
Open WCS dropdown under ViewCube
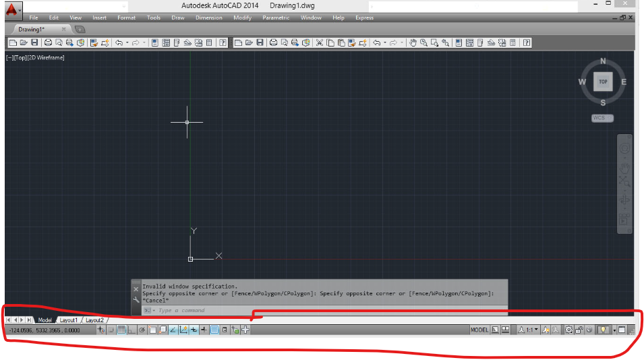click(x=610, y=118)
